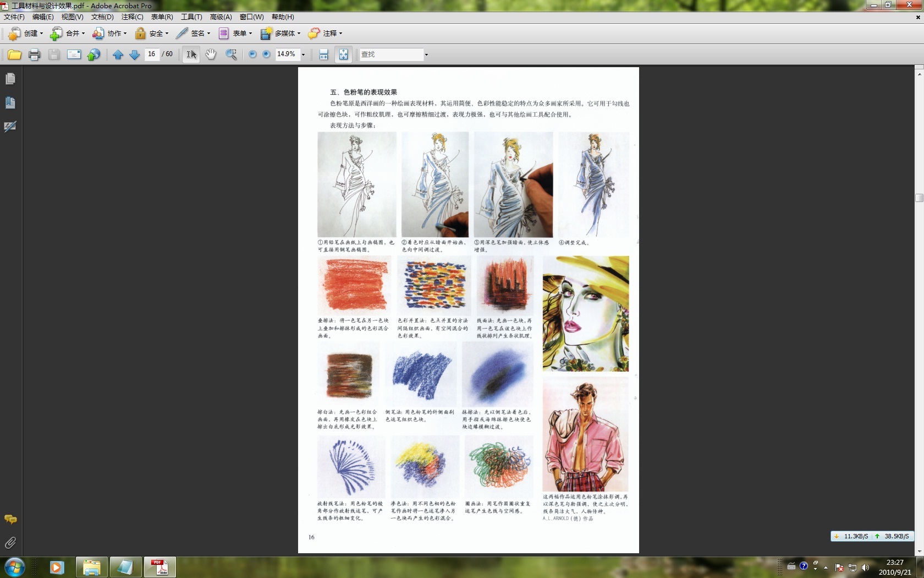Viewport: 924px width, 578px height.
Task: Click the Print icon
Action: [34, 54]
